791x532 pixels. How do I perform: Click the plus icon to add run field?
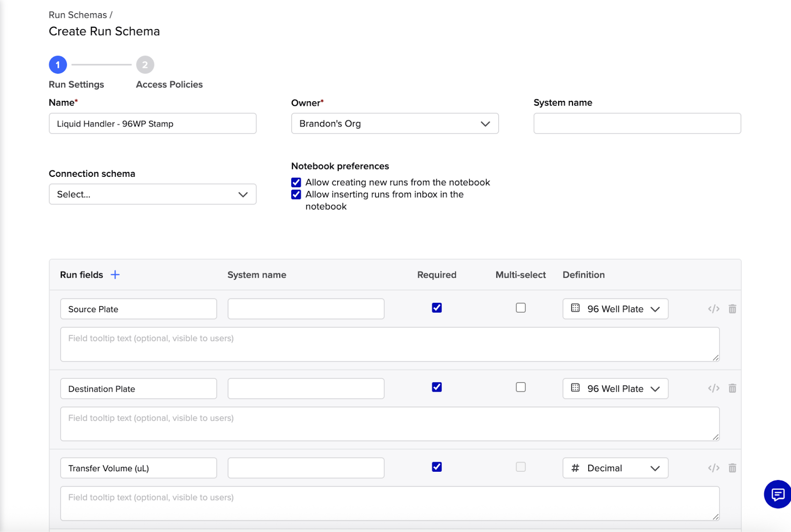point(115,275)
